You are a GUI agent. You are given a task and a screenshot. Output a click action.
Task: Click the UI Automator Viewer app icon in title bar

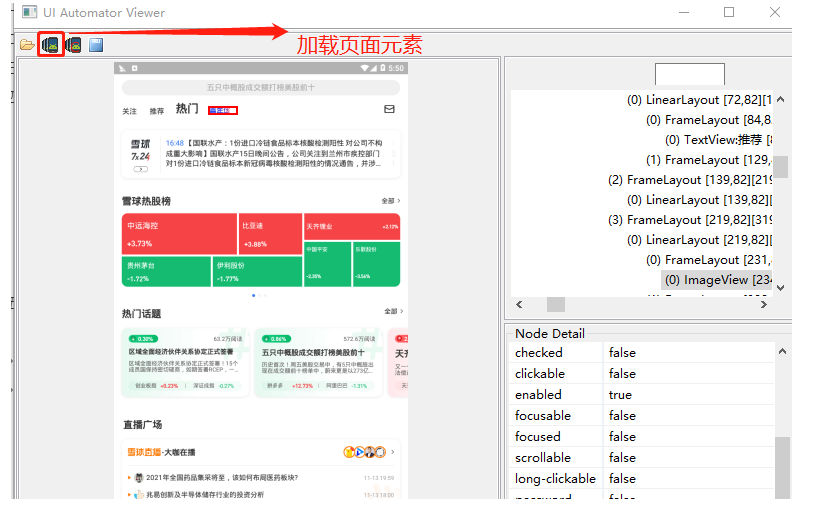[30, 12]
